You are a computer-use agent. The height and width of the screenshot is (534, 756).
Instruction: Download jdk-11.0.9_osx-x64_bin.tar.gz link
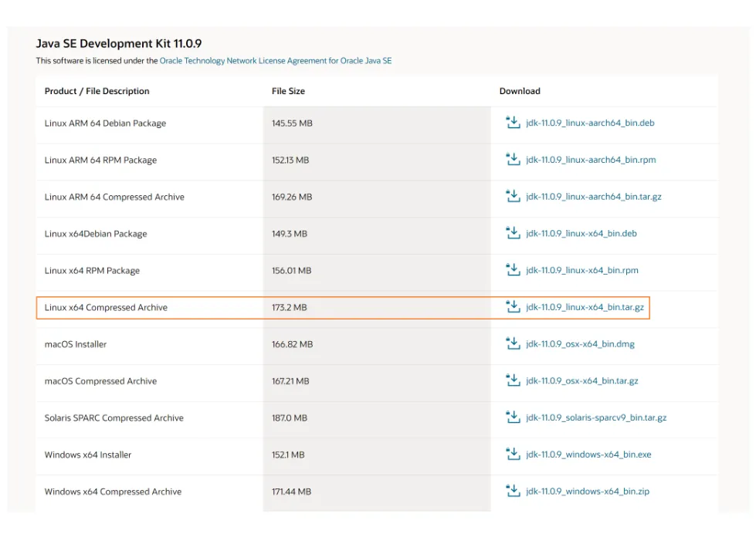point(582,380)
